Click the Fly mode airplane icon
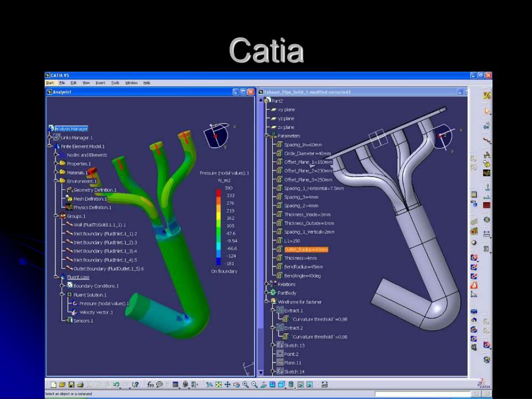The width and height of the screenshot is (532, 399). click(209, 384)
